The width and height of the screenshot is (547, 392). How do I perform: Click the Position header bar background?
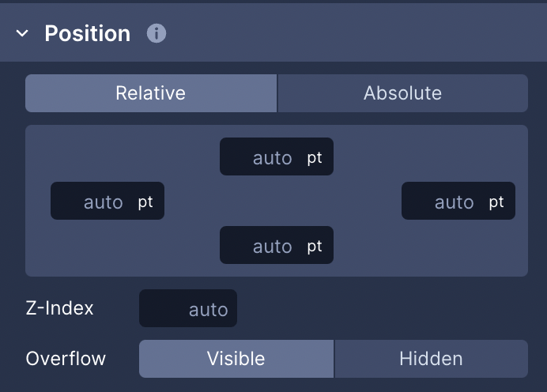(x=349, y=33)
